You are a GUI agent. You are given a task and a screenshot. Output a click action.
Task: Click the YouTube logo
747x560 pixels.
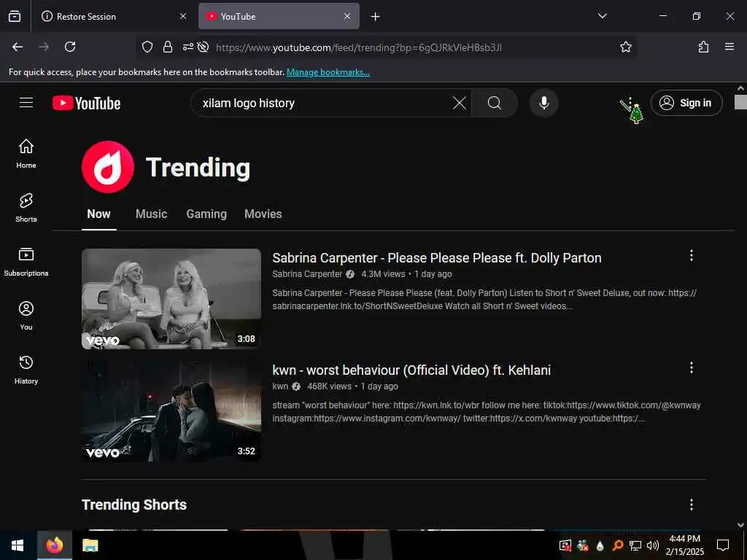point(86,103)
